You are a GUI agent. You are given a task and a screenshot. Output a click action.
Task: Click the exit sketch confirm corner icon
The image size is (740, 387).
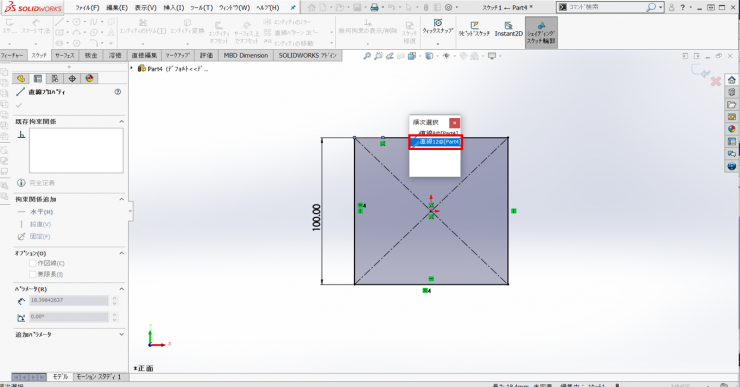pyautogui.click(x=700, y=71)
